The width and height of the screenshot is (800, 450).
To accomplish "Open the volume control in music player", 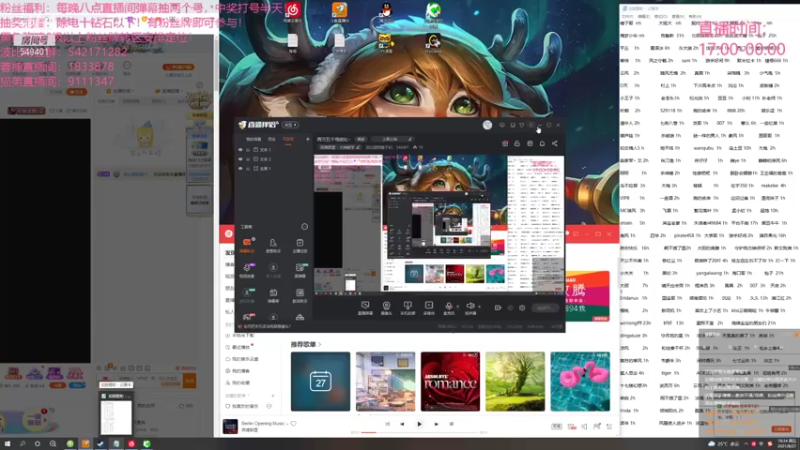I will [x=584, y=427].
